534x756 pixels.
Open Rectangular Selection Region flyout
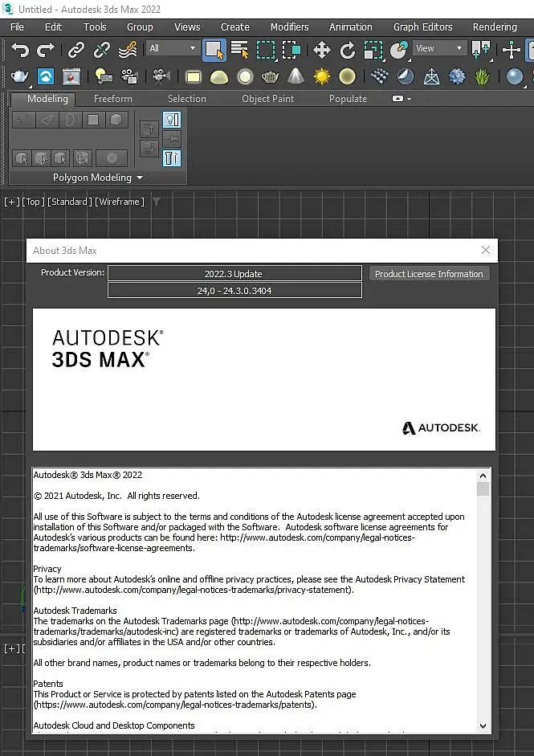[x=266, y=50]
